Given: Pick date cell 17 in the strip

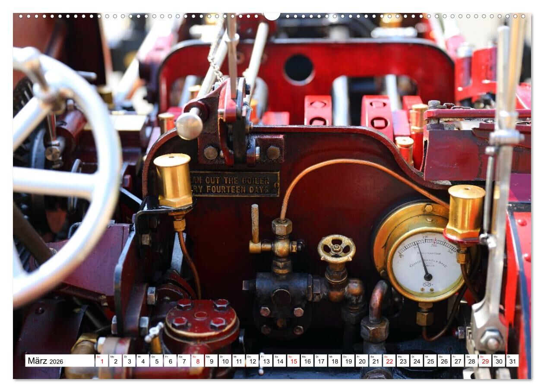Looking at the screenshot, I should pos(321,361).
